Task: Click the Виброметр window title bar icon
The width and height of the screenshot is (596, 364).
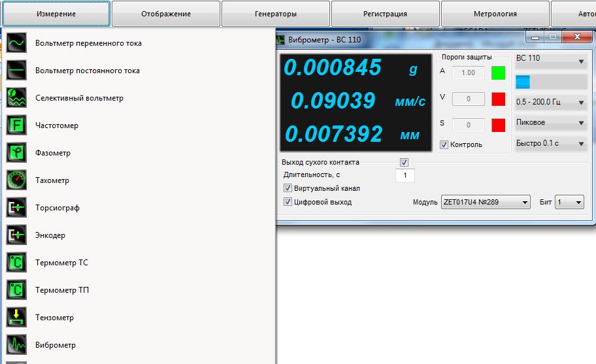Action: pyautogui.click(x=280, y=39)
